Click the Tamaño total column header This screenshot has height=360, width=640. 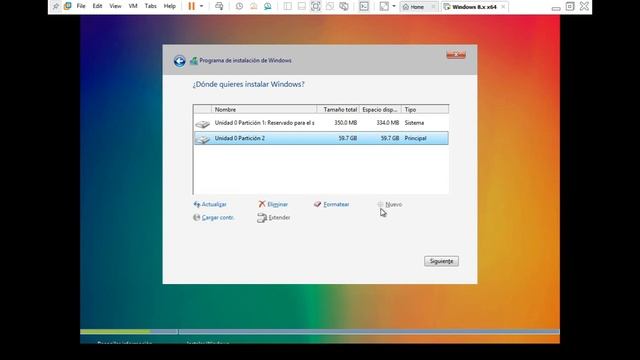click(x=338, y=109)
